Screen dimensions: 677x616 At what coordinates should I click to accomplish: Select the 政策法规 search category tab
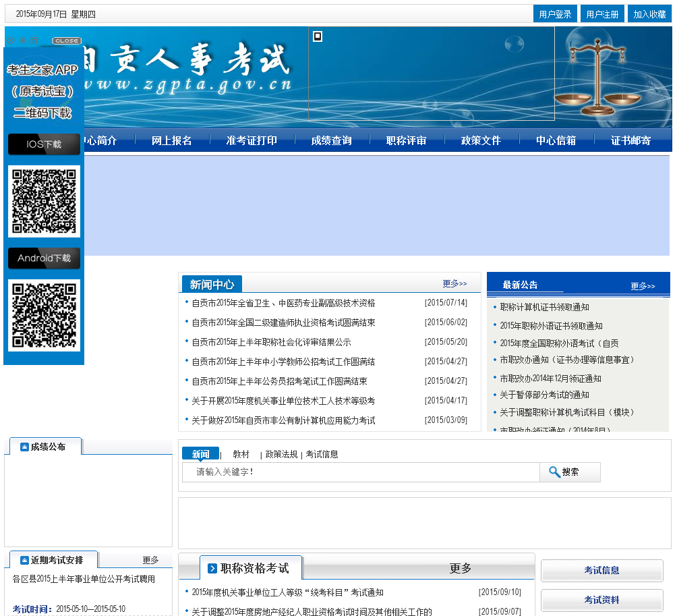(281, 454)
